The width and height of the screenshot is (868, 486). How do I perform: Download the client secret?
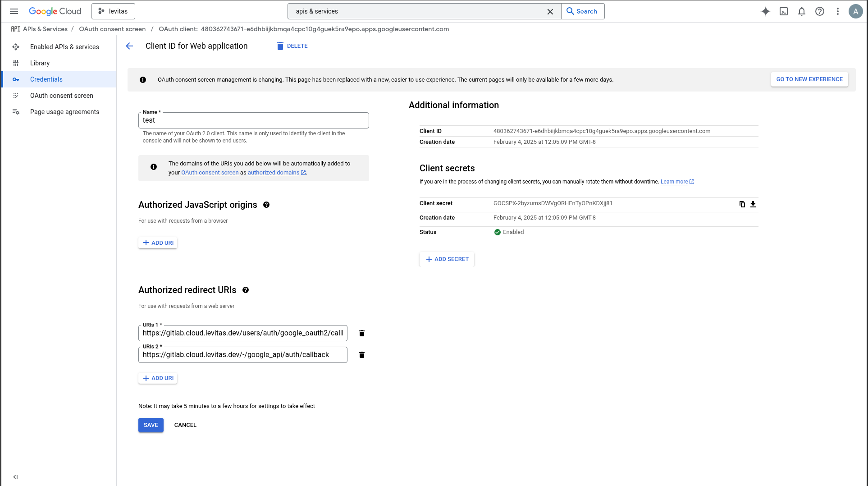(753, 204)
